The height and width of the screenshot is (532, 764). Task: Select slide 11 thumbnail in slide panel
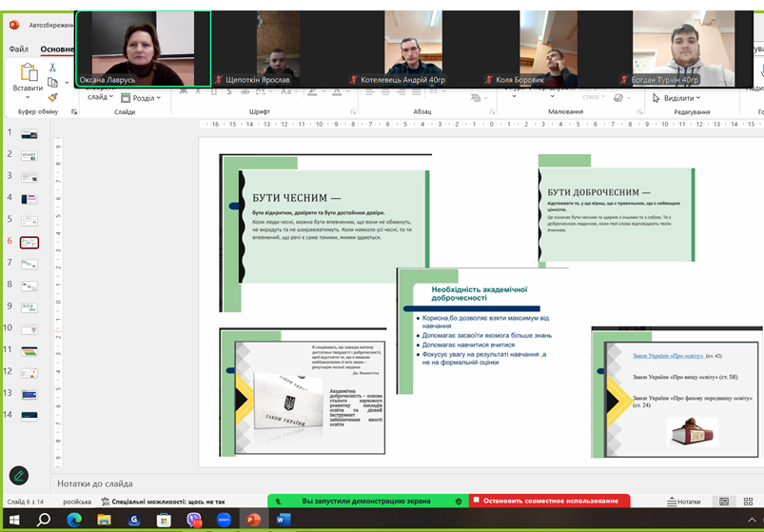tap(29, 351)
